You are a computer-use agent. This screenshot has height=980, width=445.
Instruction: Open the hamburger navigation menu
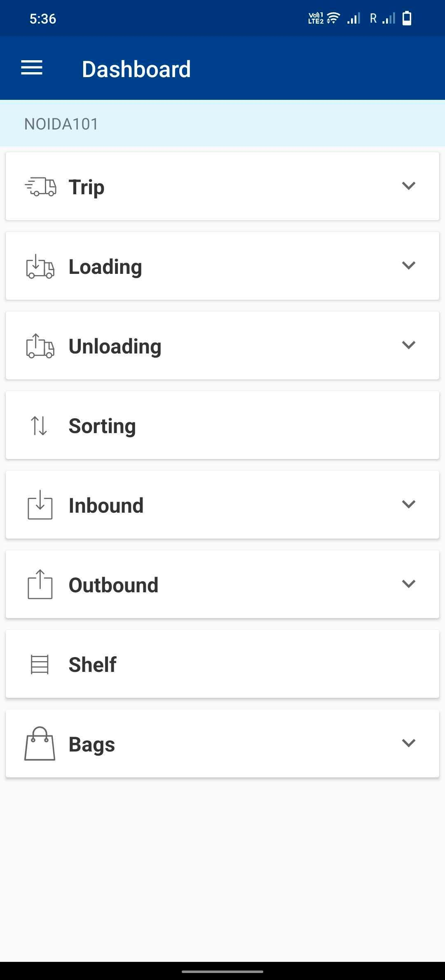(32, 68)
